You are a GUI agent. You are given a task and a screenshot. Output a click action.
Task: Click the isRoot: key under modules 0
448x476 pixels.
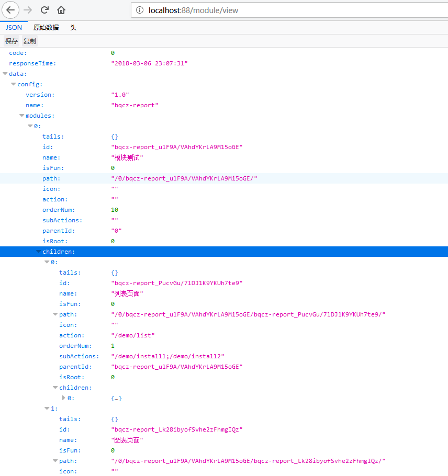[x=55, y=241]
